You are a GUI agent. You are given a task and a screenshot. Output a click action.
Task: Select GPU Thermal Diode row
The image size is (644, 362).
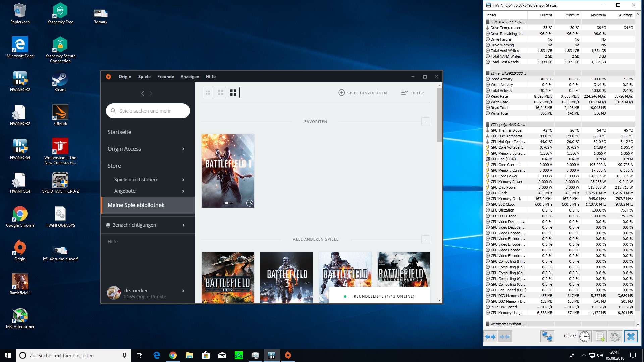click(560, 130)
